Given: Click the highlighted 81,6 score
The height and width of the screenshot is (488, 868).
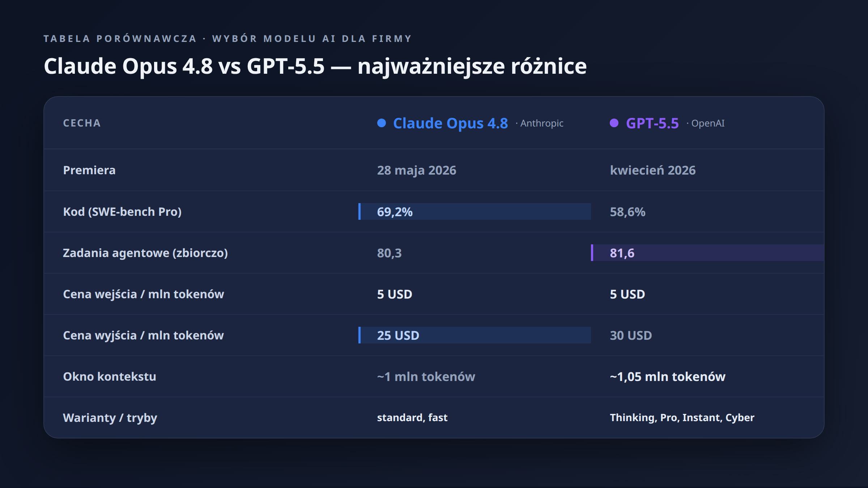Looking at the screenshot, I should [622, 253].
